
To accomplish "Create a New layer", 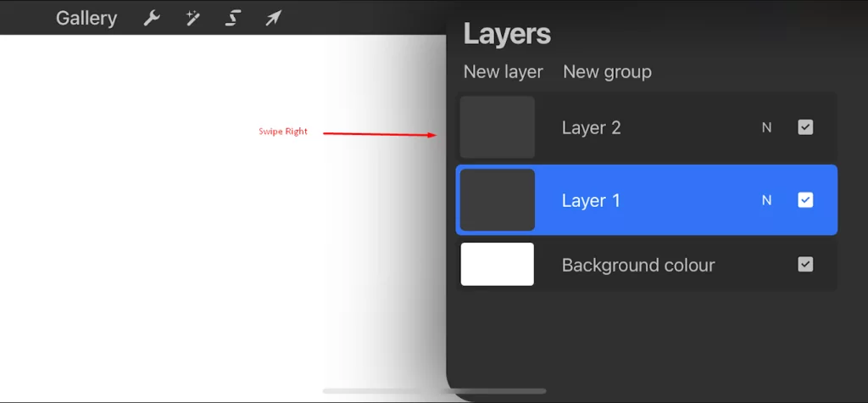I will (504, 72).
